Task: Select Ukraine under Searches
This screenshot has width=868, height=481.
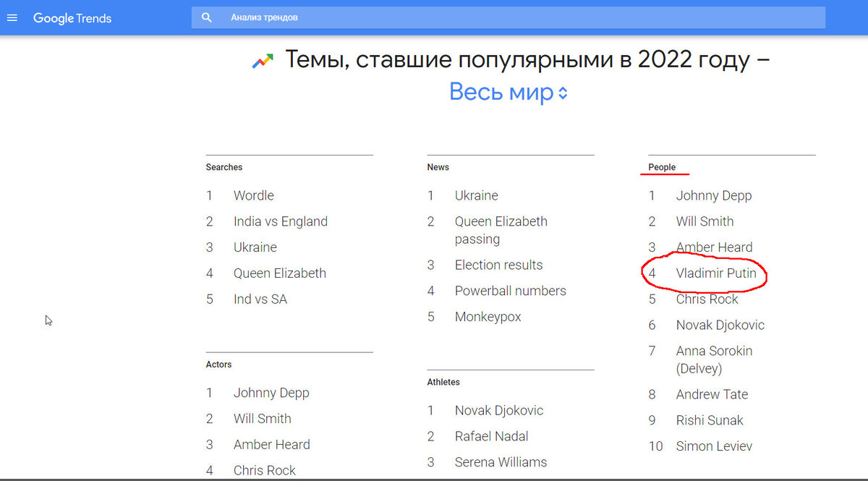Action: (x=255, y=247)
